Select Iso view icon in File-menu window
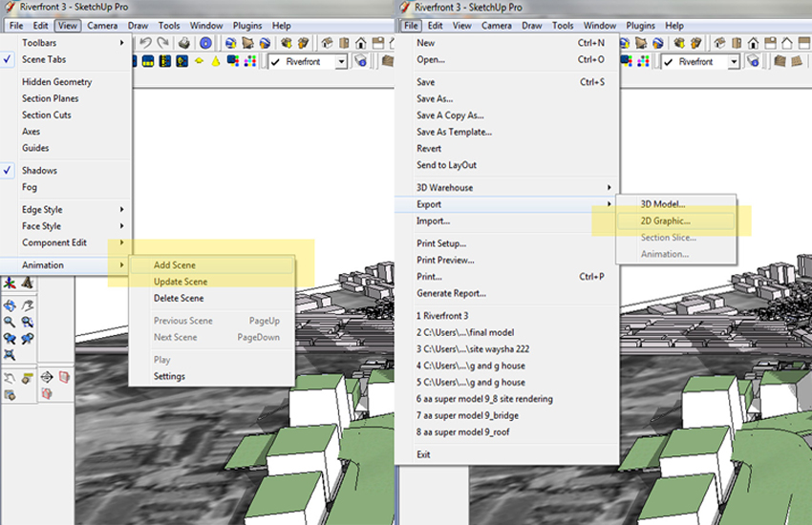 (720, 43)
